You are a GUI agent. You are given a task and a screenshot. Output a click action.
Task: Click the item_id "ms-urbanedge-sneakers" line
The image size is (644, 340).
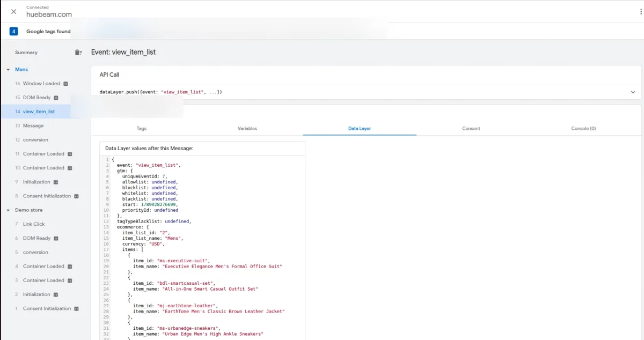click(177, 328)
